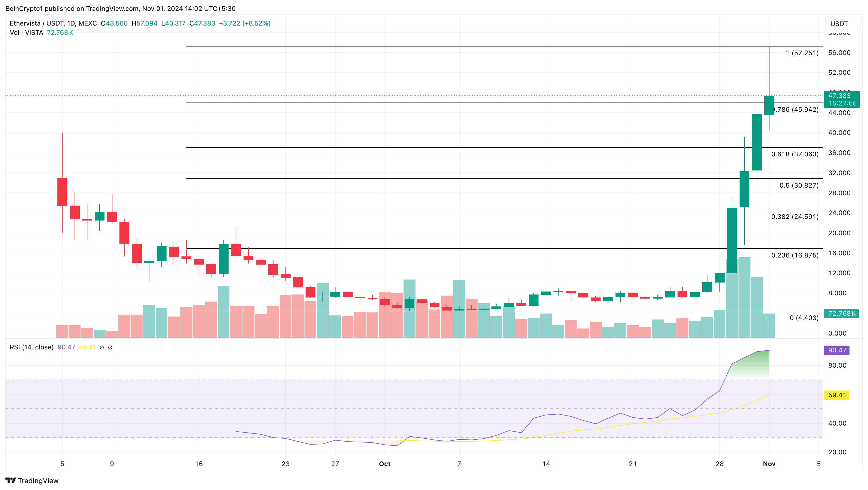
Task: Click the yellow 59.41 RSI average badge
Action: (837, 395)
